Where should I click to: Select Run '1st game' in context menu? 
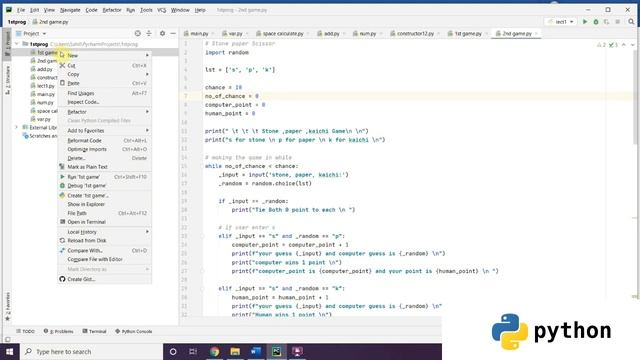pos(105,177)
